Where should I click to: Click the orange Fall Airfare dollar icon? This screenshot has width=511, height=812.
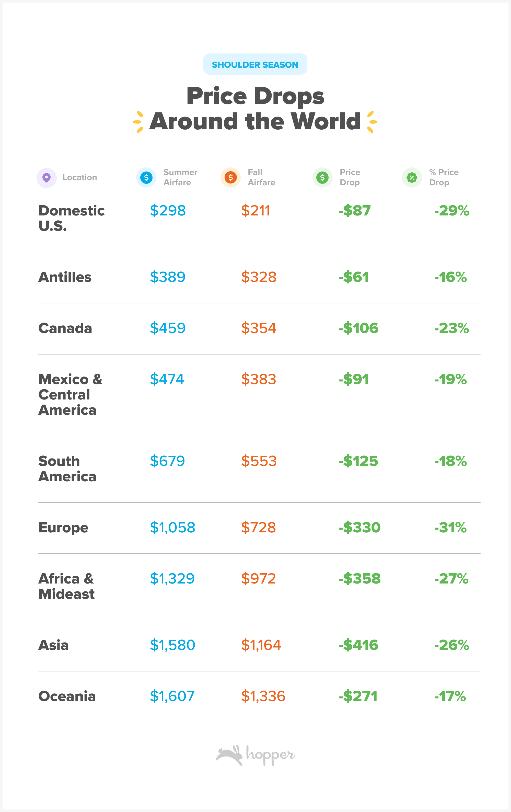point(230,177)
